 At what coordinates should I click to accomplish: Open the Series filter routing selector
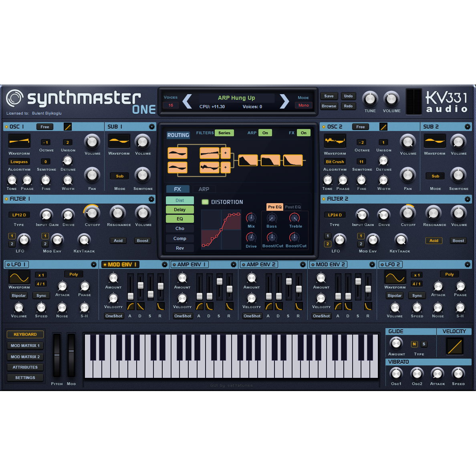[x=224, y=133]
